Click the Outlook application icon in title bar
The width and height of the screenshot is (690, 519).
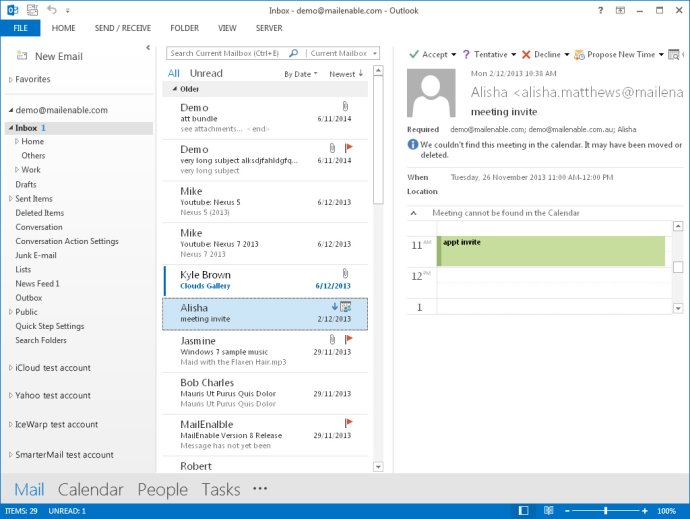[x=12, y=10]
